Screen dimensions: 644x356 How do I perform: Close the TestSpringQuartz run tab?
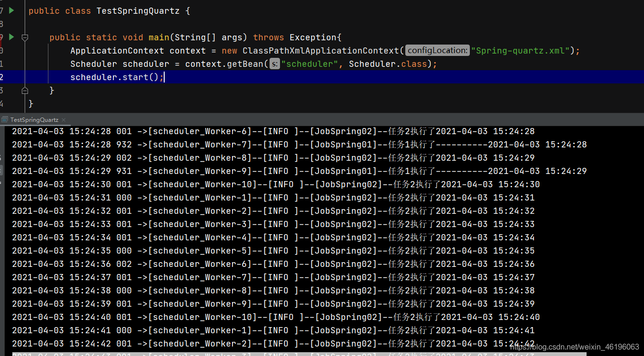tap(64, 120)
